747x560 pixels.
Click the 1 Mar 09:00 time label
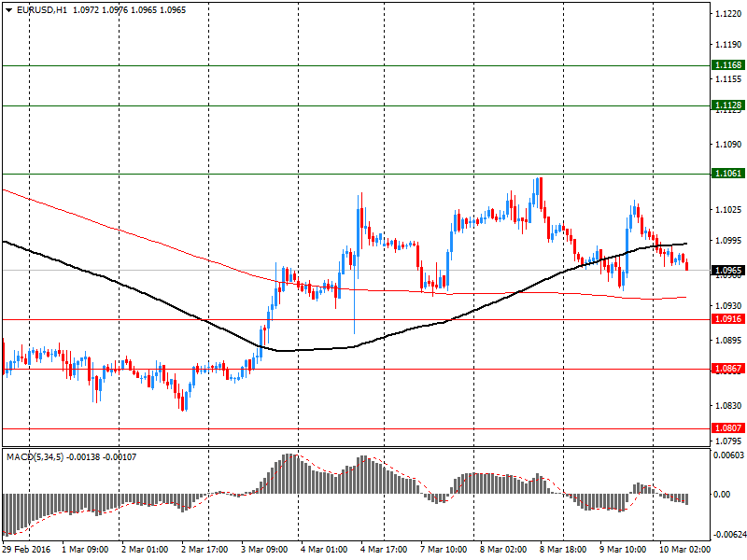click(85, 550)
